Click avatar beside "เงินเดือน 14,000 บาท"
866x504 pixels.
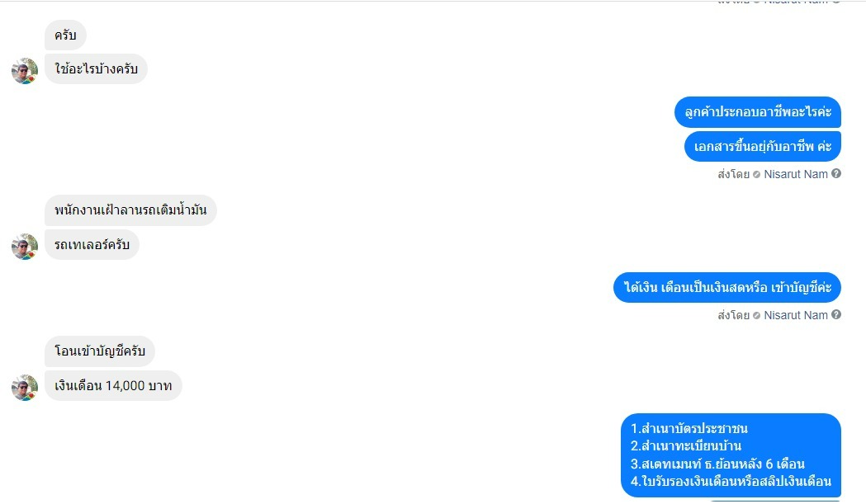point(25,388)
